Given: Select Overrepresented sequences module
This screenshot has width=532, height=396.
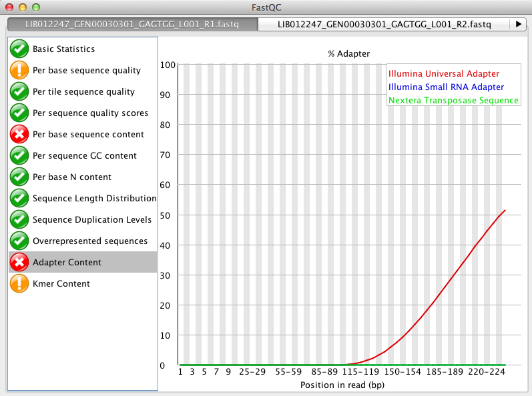Looking at the screenshot, I should pyautogui.click(x=83, y=241).
